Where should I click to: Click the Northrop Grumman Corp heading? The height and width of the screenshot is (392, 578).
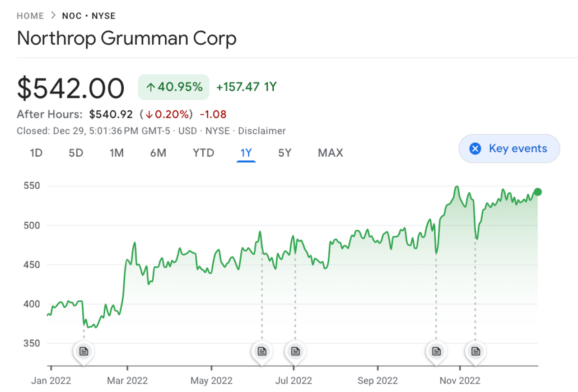pos(126,38)
